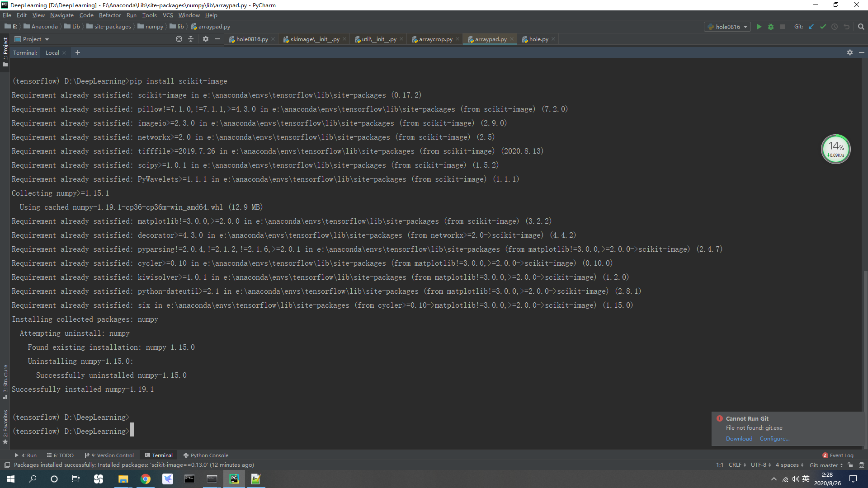
Task: Open UTF-8 encoding selector
Action: point(760,465)
